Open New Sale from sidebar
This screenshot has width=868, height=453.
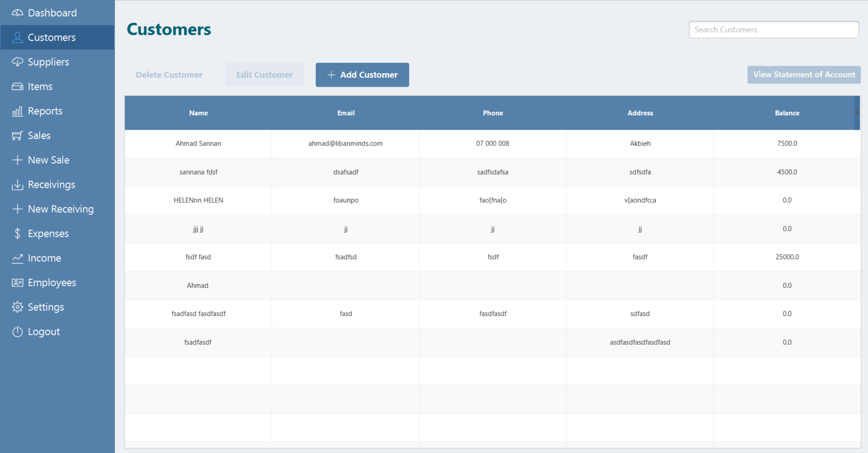click(48, 160)
